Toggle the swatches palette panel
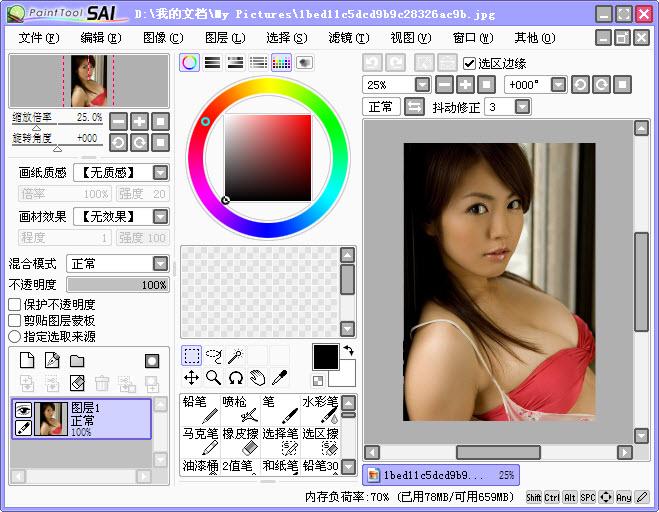This screenshot has width=659, height=512. pos(281,63)
